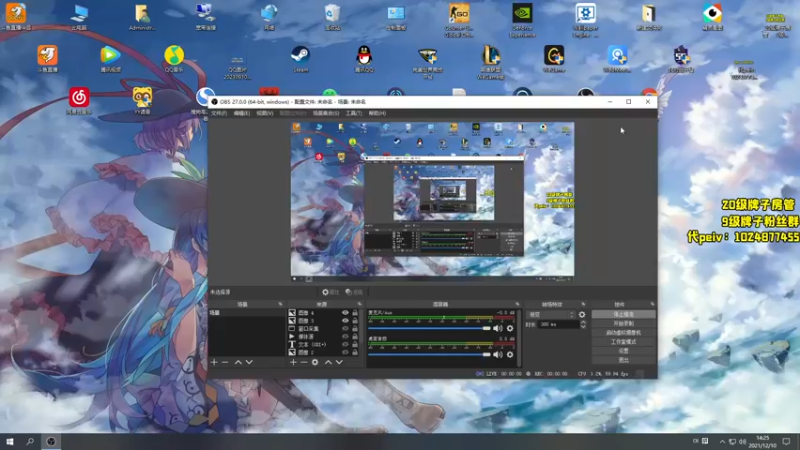Mute the desktop audio speaker icon
The height and width of the screenshot is (450, 800).
(x=498, y=355)
